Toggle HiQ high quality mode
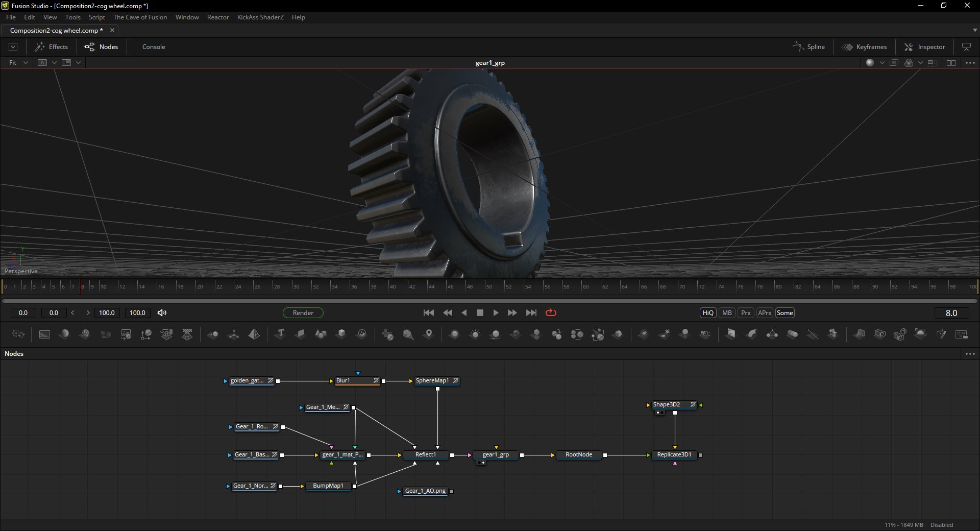Screen dimensions: 980x531 click(x=708, y=312)
